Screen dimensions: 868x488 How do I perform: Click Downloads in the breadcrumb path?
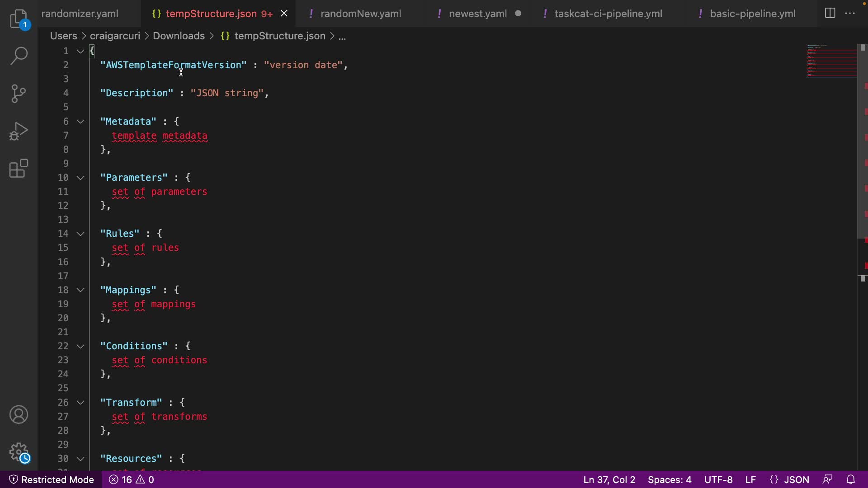(x=179, y=36)
